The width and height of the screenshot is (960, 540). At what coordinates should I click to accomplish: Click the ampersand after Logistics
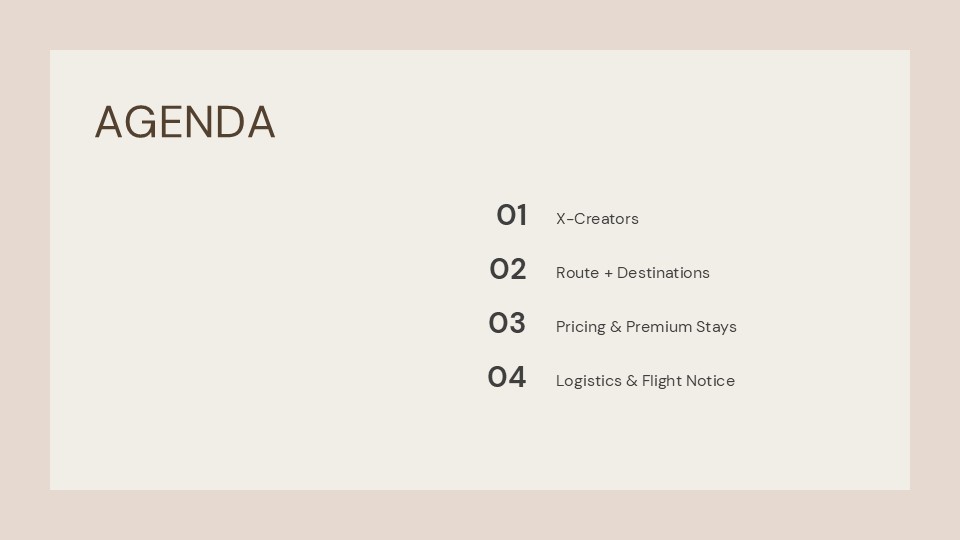click(x=632, y=381)
